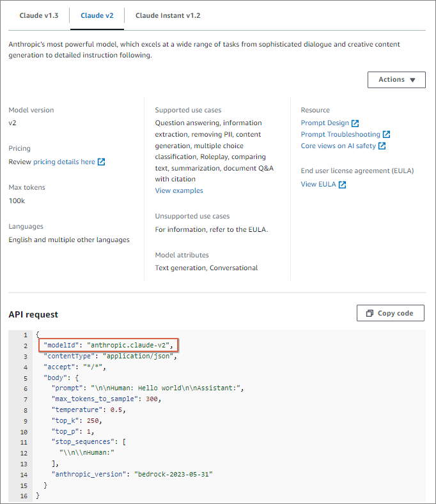
Task: Click the top_k 250 code line
Action: 77,421
